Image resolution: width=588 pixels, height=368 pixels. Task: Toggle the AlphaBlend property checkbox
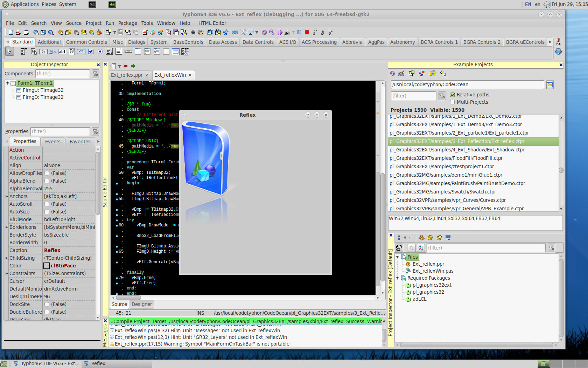(x=47, y=181)
